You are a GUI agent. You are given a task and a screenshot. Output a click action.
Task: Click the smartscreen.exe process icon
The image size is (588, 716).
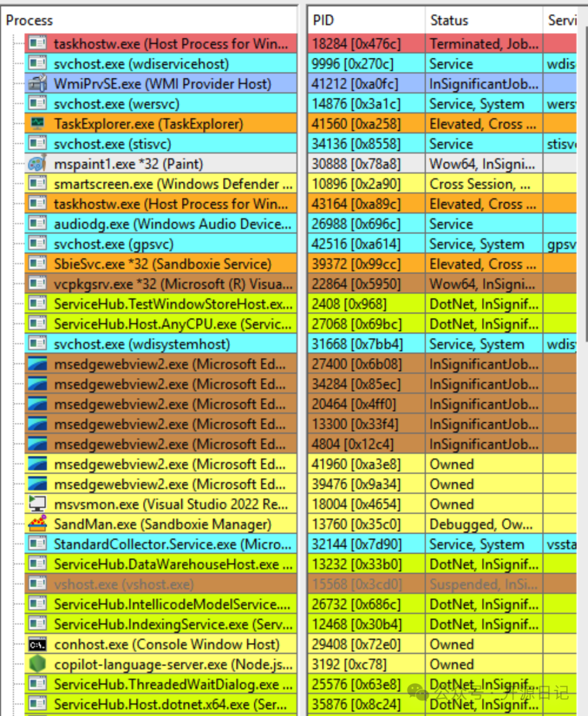(38, 184)
